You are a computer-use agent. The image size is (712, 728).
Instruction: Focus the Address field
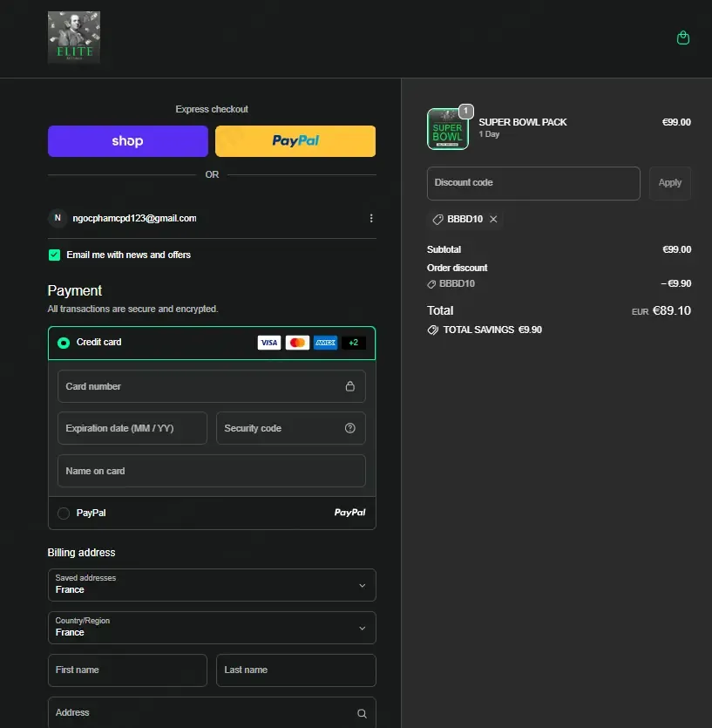click(212, 712)
